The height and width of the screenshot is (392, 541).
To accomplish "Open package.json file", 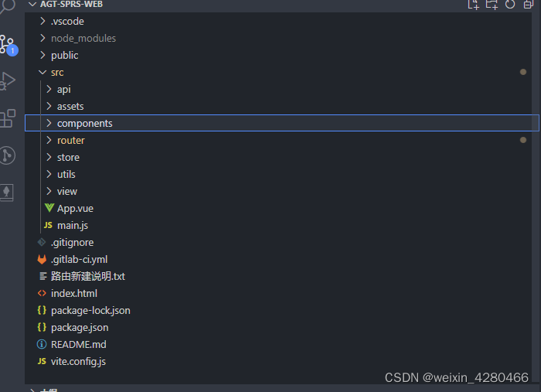I will (80, 328).
